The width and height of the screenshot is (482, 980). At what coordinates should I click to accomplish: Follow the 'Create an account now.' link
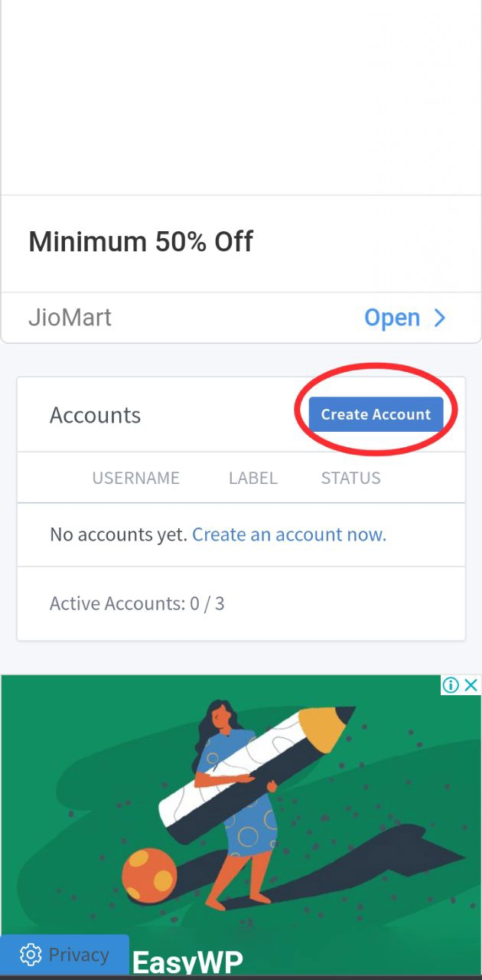tap(289, 534)
